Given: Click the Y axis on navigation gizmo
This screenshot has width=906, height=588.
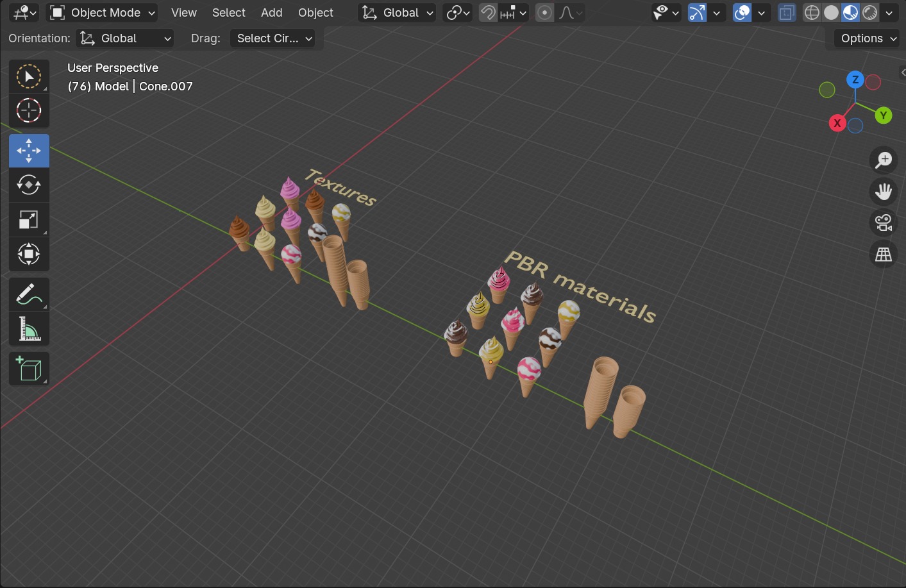Looking at the screenshot, I should (x=884, y=115).
